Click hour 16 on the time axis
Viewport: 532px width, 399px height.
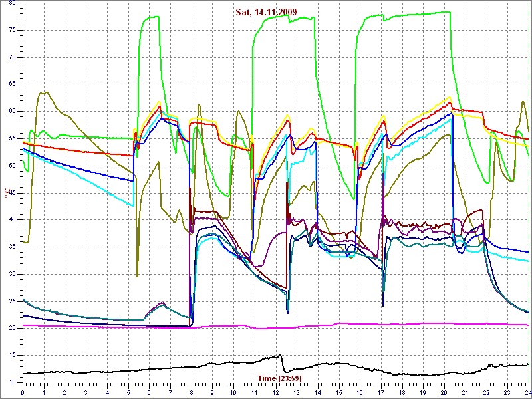pos(360,393)
